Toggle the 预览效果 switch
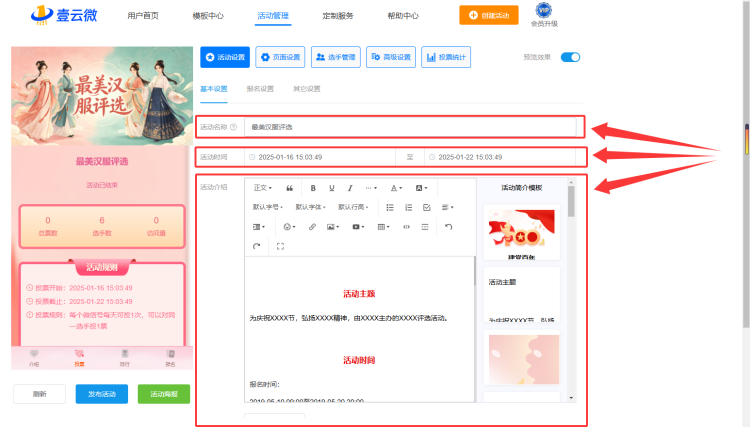750x427 pixels. pos(570,57)
